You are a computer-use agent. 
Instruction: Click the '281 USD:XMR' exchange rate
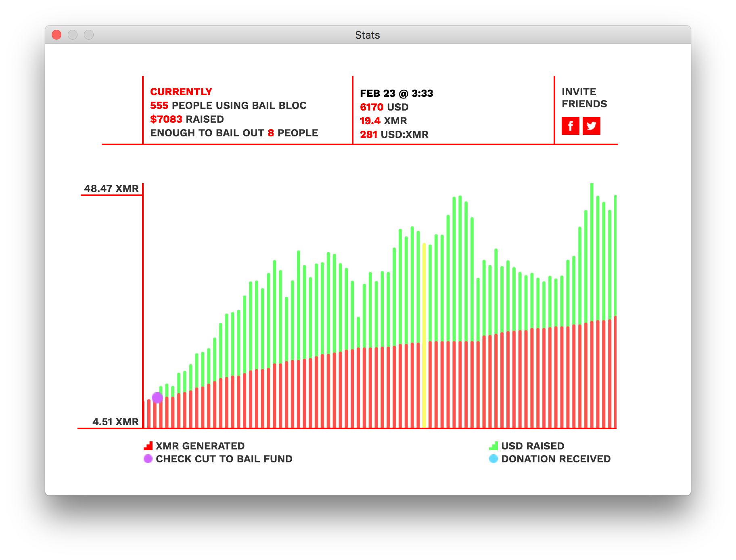click(x=394, y=135)
